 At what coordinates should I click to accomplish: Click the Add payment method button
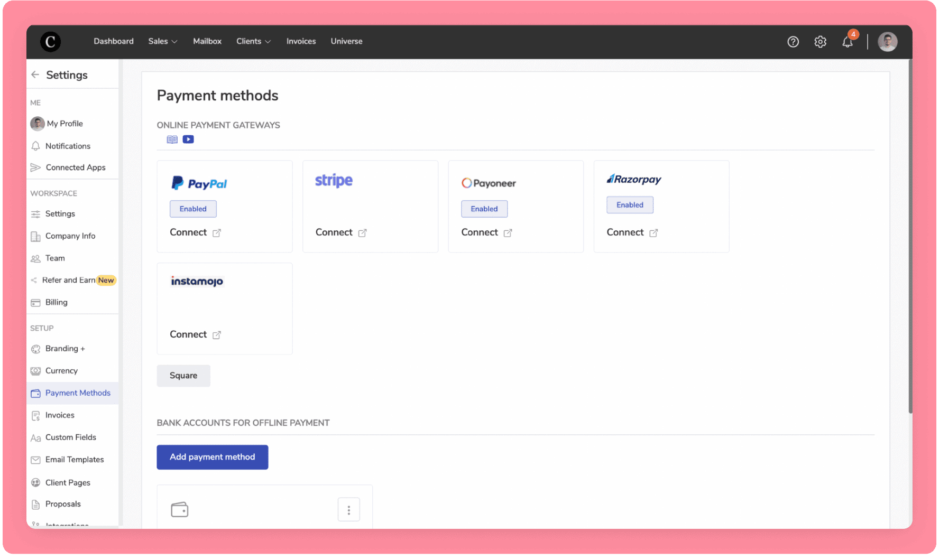point(213,457)
